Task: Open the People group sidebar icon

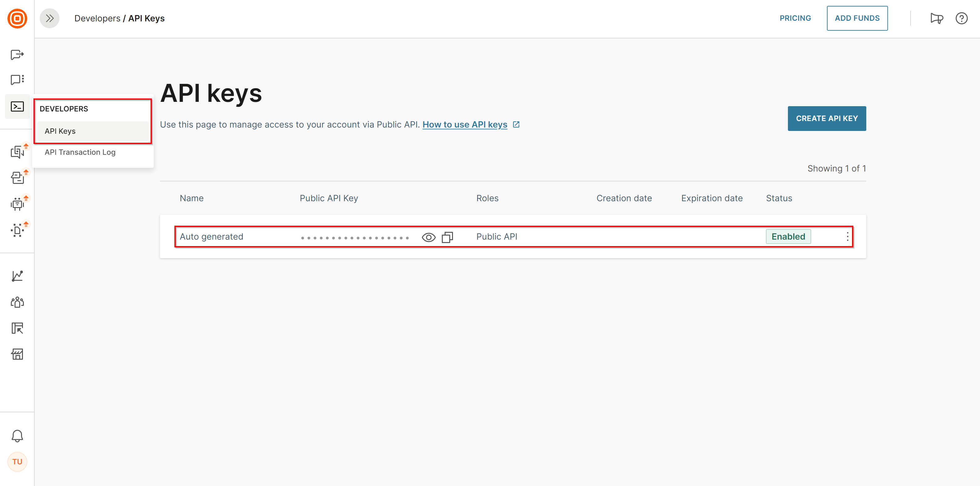Action: 17,302
